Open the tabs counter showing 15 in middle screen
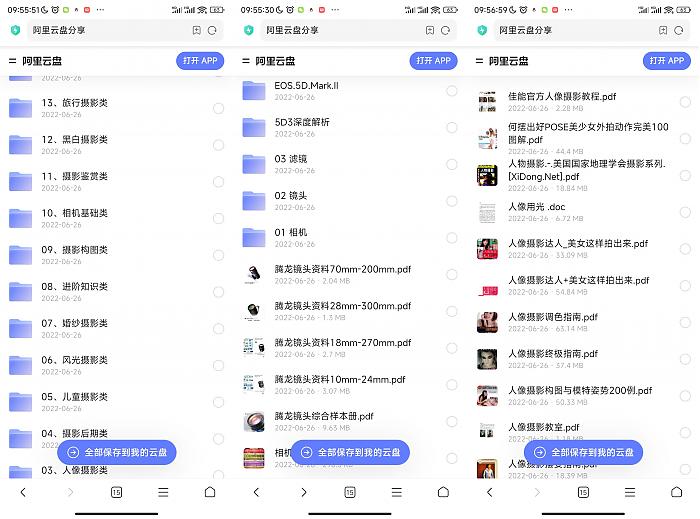This screenshot has width=700, height=519. [350, 492]
